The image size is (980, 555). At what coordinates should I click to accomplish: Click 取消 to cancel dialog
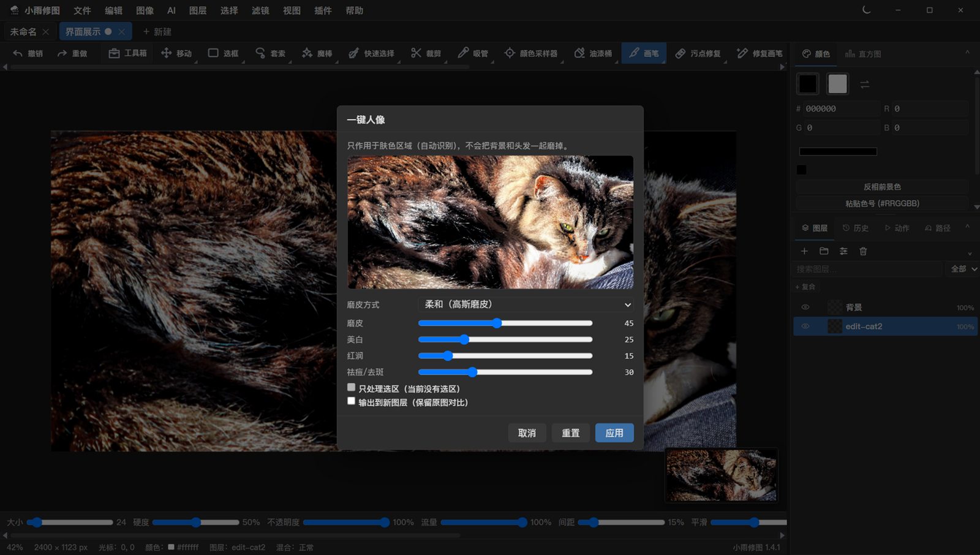(527, 433)
